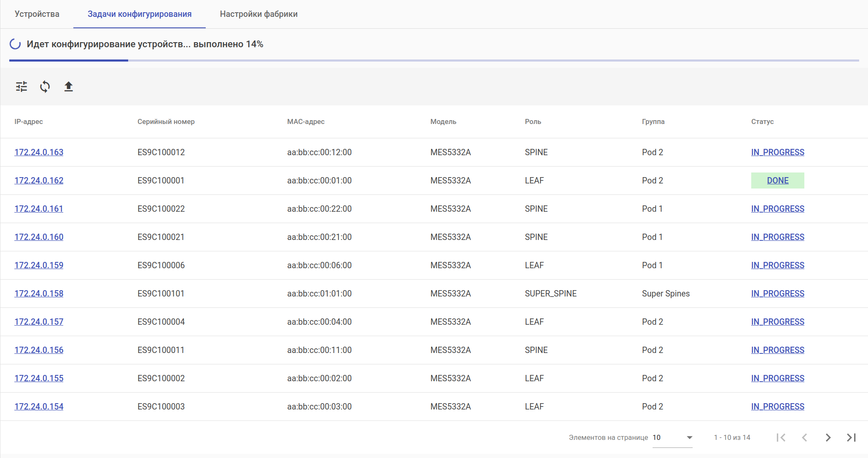Image resolution: width=868 pixels, height=458 pixels.
Task: Click the configuration progress bar
Action: pos(434,60)
